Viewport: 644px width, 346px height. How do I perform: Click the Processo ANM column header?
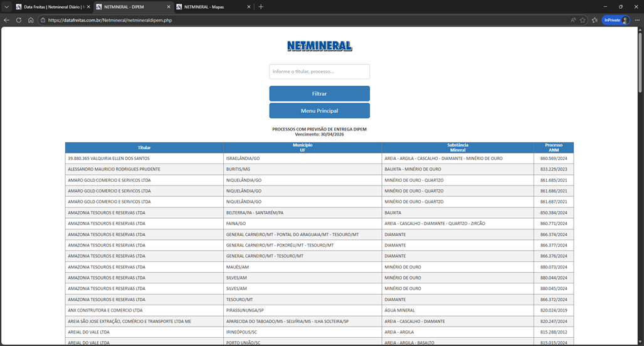[x=554, y=148]
